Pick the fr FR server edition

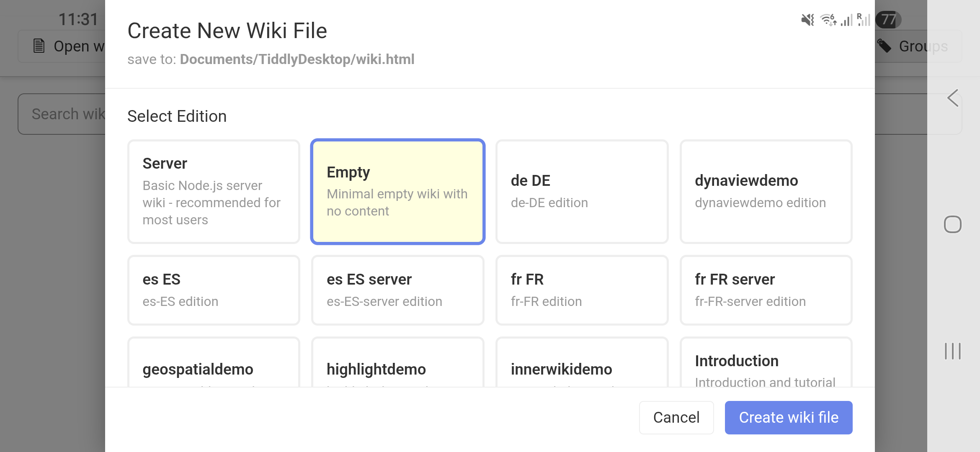766,290
